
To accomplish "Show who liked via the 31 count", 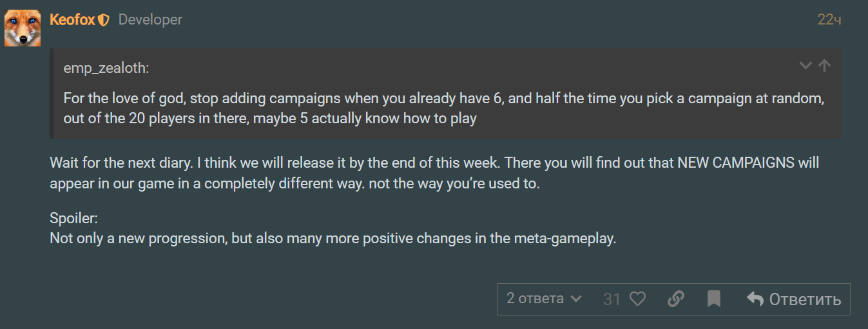I will click(612, 299).
